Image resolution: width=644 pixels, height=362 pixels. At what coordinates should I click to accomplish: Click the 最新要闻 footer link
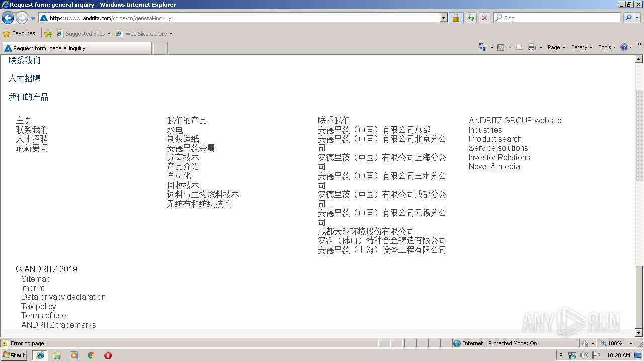click(x=32, y=148)
